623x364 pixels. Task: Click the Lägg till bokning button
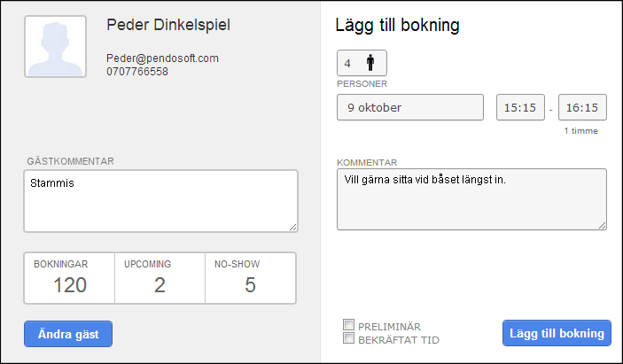tap(557, 333)
